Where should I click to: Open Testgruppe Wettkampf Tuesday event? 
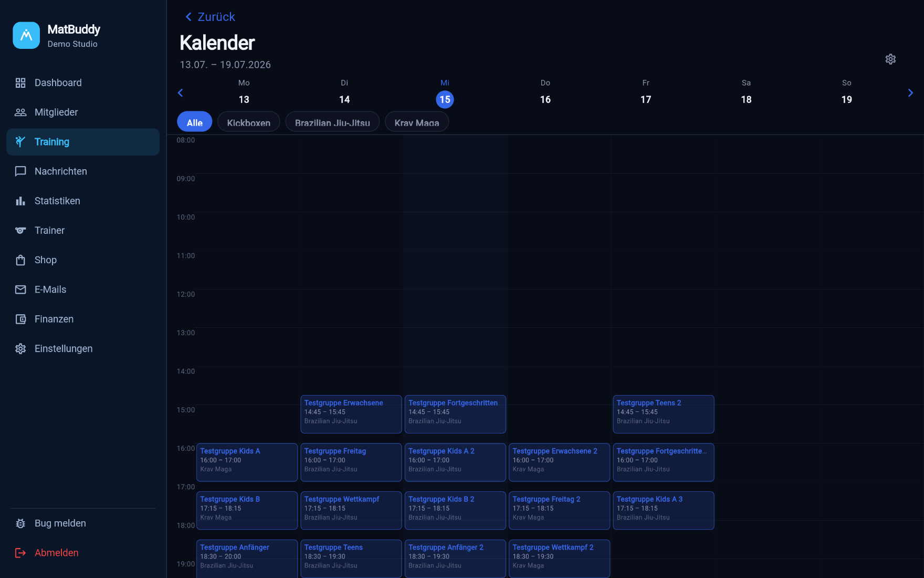(351, 510)
